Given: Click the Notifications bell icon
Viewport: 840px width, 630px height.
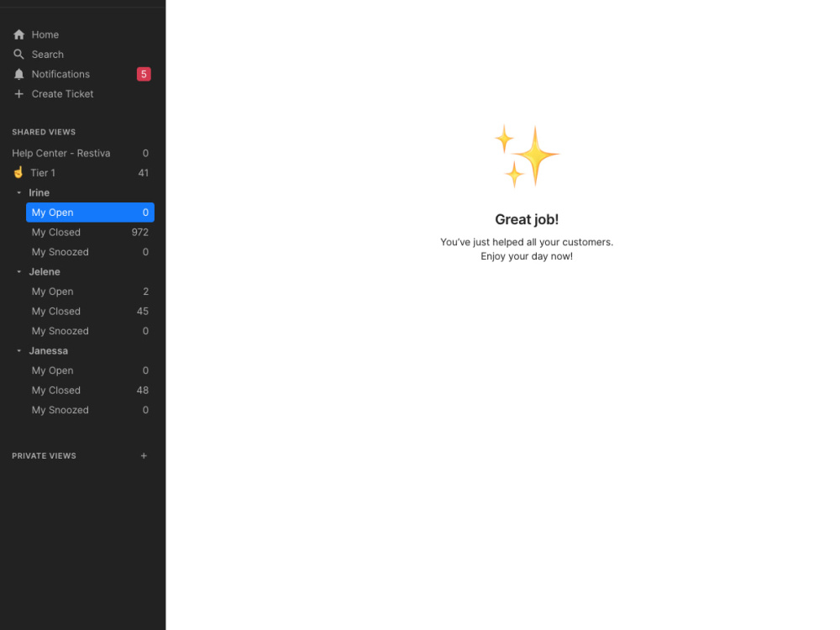Looking at the screenshot, I should pos(18,74).
